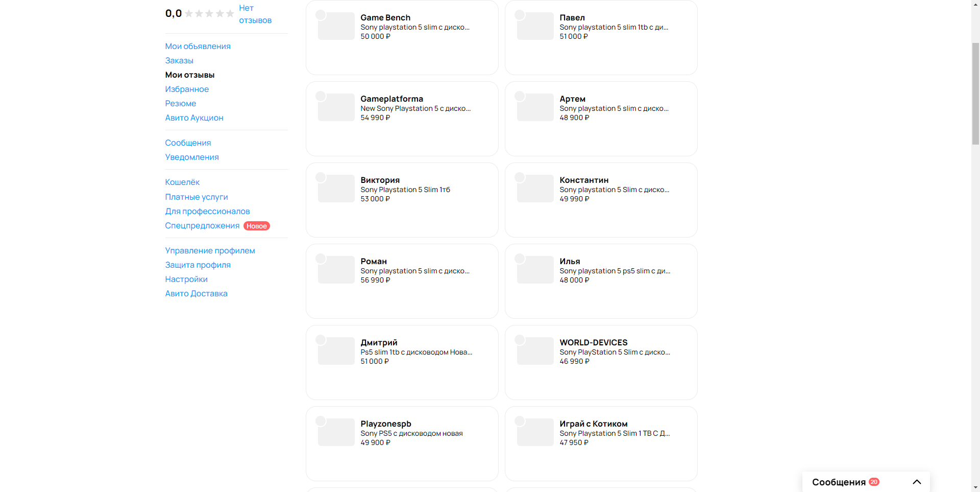The height and width of the screenshot is (492, 980).
Task: Click the Sony Playstation 5 Slim 1тб title
Action: 405,190
